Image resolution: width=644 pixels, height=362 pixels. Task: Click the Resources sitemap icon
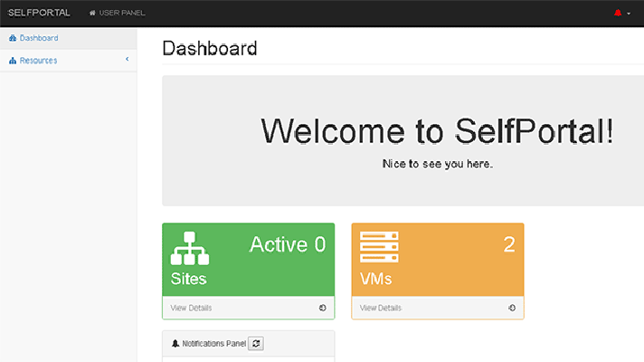pyautogui.click(x=13, y=61)
